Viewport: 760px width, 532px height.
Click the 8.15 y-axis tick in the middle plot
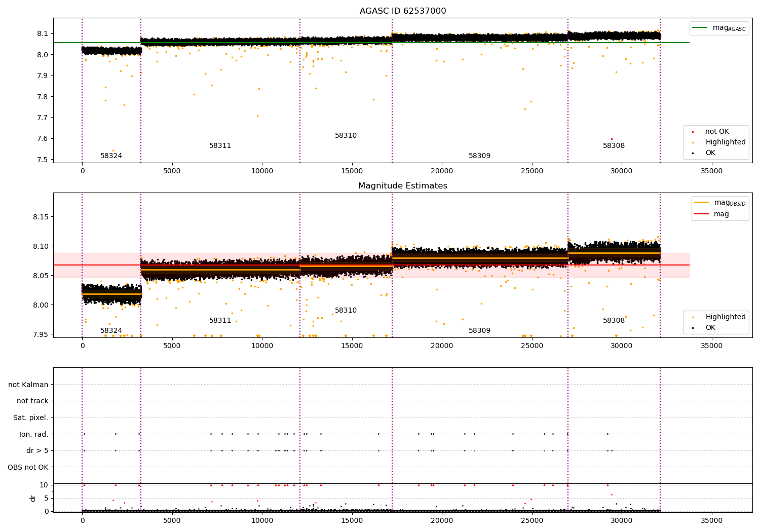(41, 217)
